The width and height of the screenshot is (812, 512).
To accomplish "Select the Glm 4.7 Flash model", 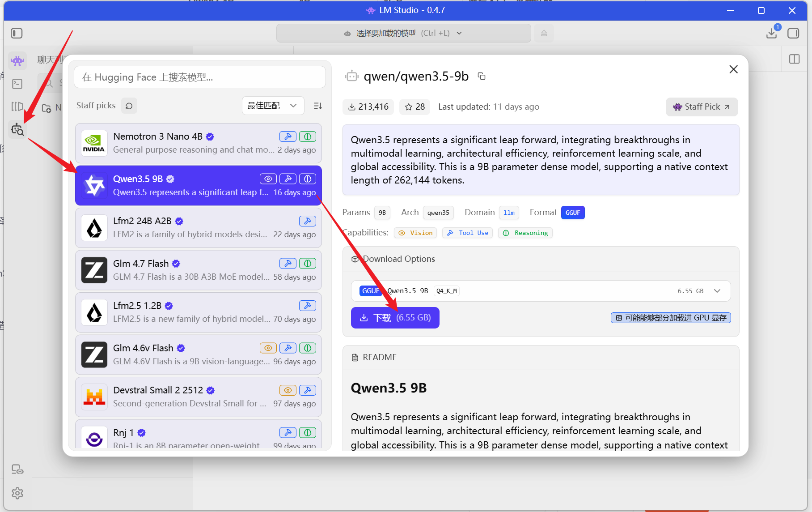I will point(199,270).
